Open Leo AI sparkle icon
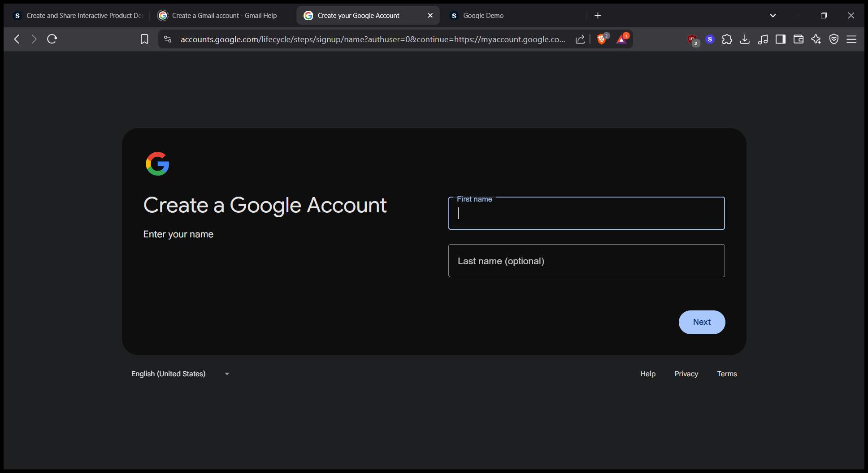 point(816,39)
